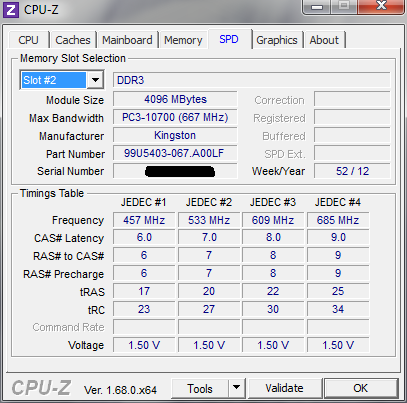
Task: Click the JEDEC #4 voltage 1.50 V
Action: [x=338, y=345]
